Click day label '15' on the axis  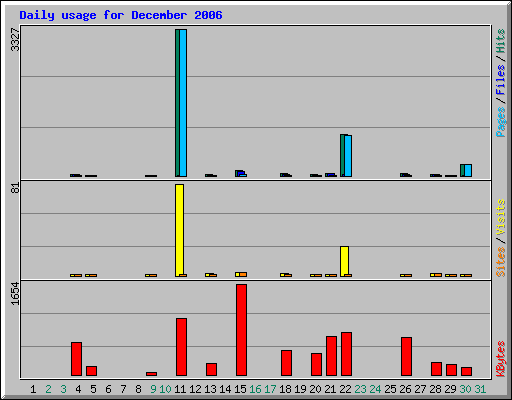240,389
